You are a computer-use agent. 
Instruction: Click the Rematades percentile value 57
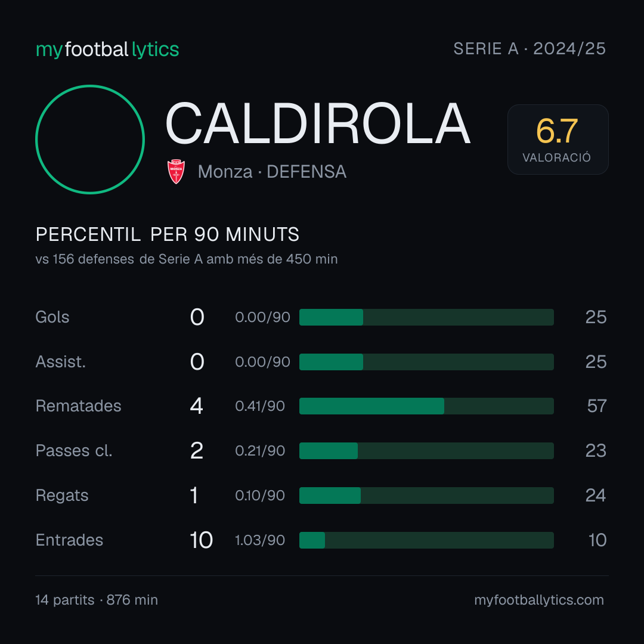(x=597, y=406)
